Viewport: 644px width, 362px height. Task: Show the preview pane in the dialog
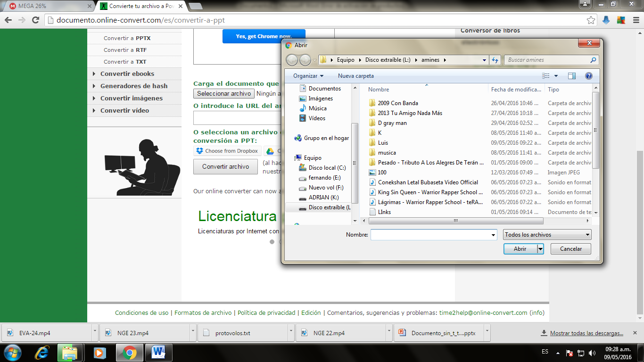click(x=571, y=75)
